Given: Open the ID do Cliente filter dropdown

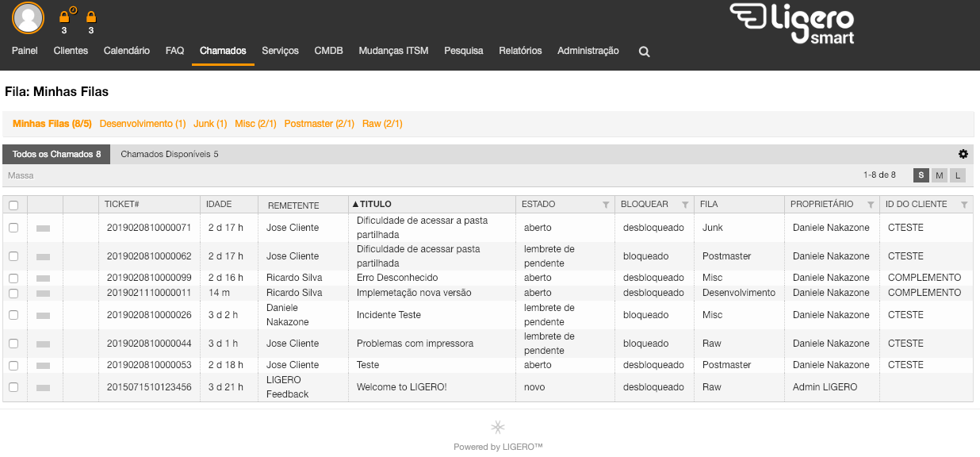Looking at the screenshot, I should tap(964, 205).
